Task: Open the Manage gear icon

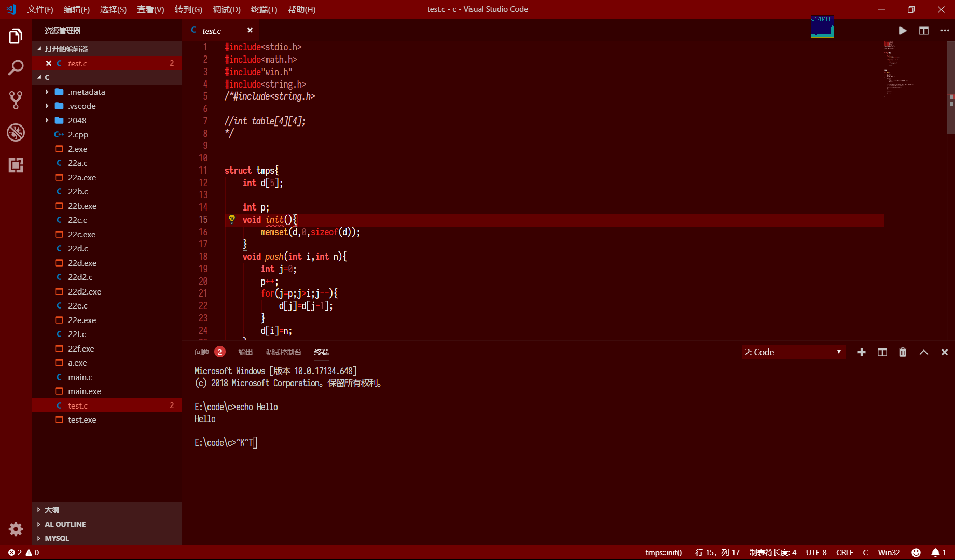Action: (16, 529)
